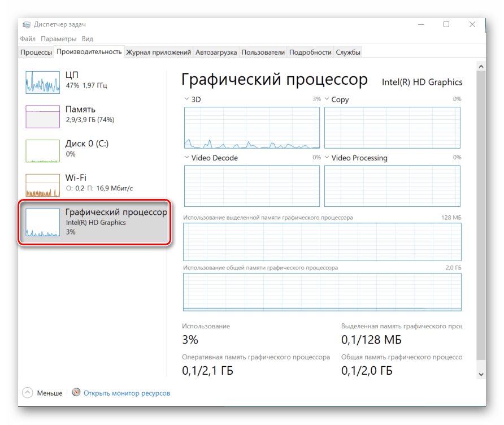Open the Файл menu
The height and width of the screenshot is (425, 504).
(28, 39)
